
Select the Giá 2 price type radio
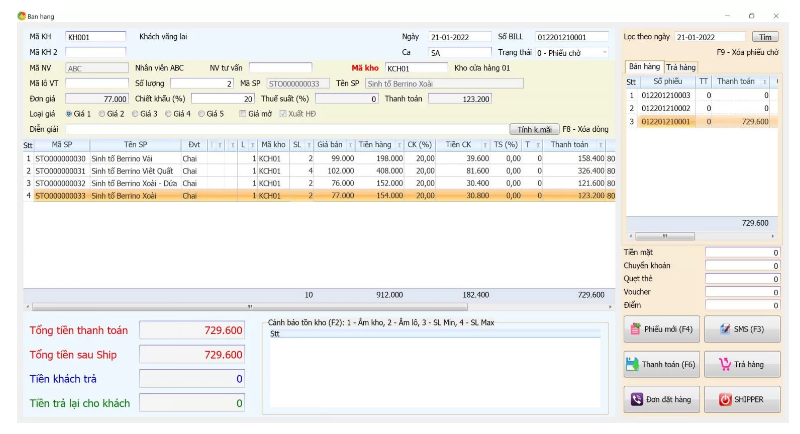pos(102,114)
